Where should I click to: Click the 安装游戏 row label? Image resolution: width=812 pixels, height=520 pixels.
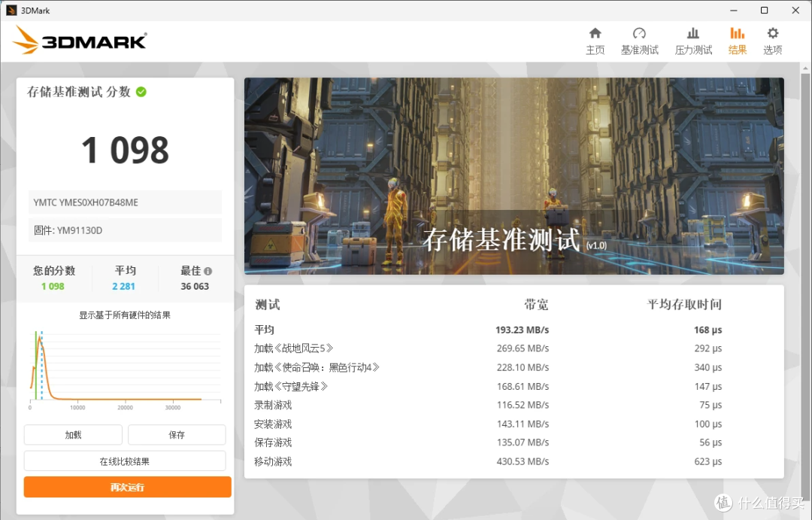coord(273,424)
